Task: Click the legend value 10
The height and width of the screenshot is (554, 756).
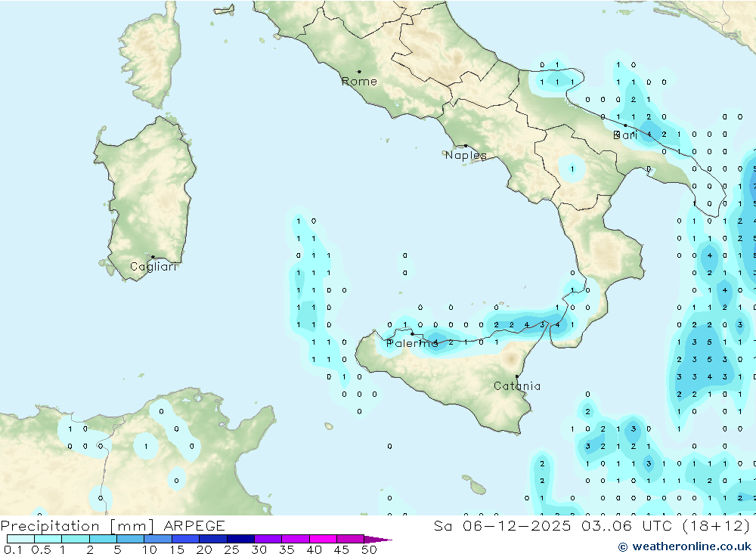Action: coord(150,549)
